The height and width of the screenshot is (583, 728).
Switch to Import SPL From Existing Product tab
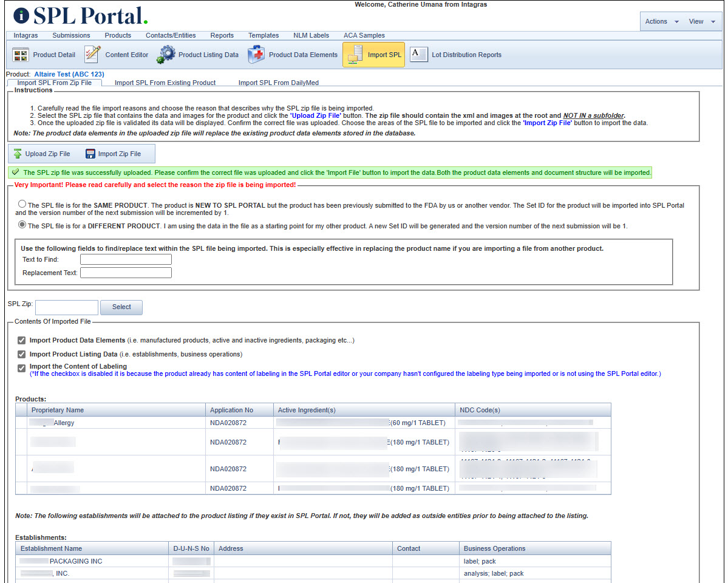[x=165, y=83]
